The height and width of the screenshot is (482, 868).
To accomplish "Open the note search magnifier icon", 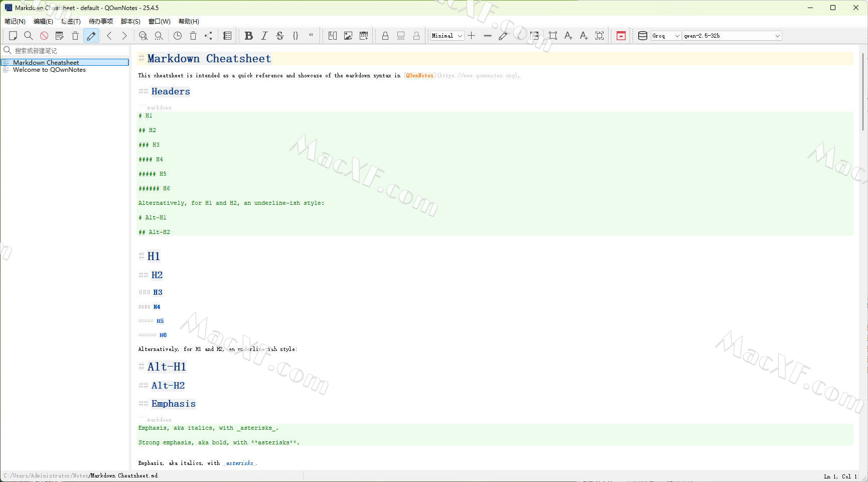I will point(29,36).
